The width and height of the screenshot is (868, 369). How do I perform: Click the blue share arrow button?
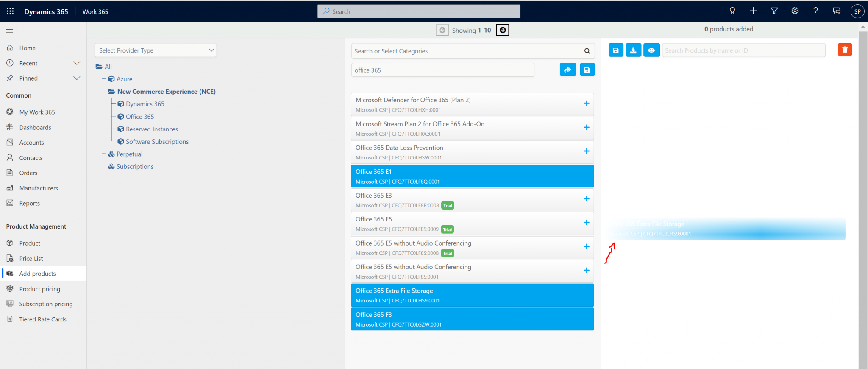[x=568, y=70]
